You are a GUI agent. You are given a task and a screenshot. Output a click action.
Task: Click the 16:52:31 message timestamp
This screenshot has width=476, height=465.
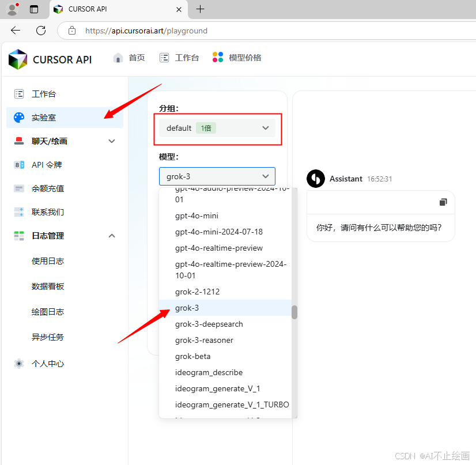tap(379, 179)
